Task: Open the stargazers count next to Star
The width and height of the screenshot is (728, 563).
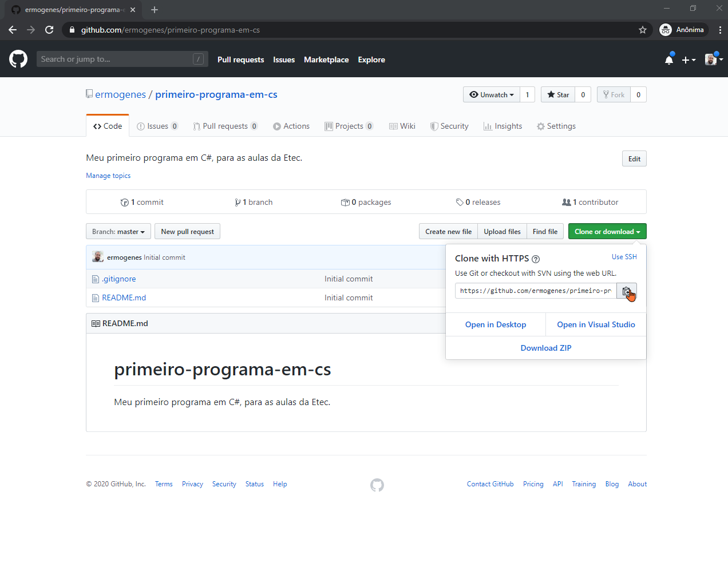Action: 583,94
